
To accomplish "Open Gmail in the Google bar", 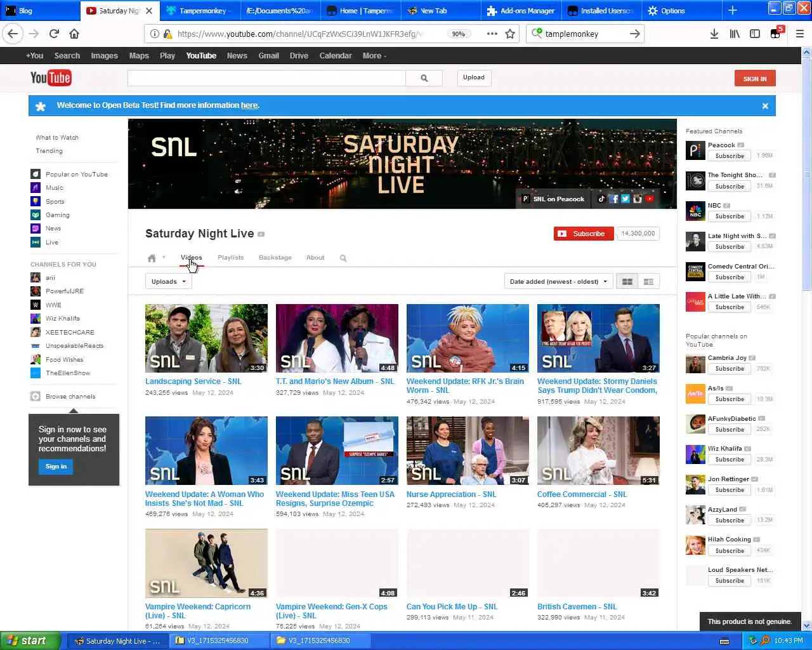I will click(268, 56).
